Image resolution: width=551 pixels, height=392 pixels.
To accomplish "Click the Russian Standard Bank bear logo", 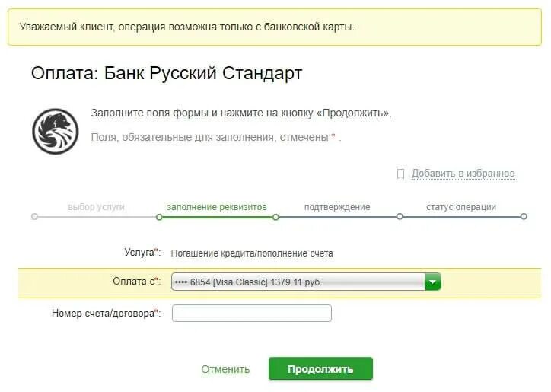I will click(x=55, y=132).
